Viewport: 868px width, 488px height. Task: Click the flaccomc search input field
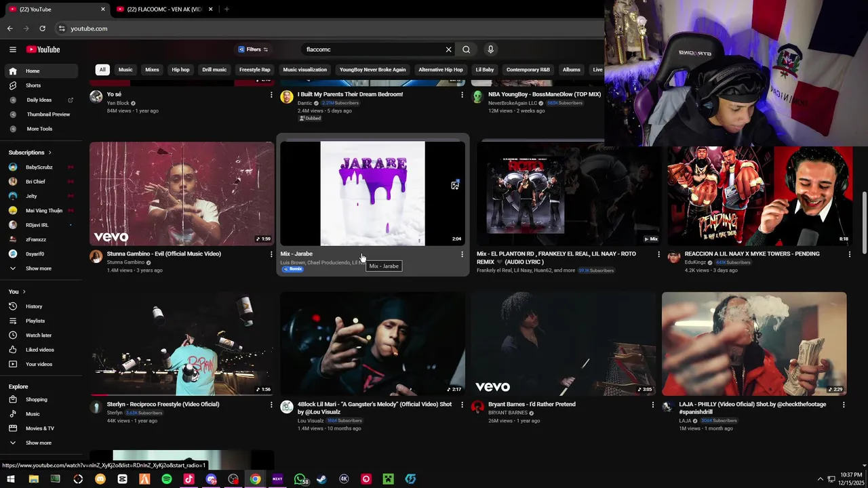(372, 49)
